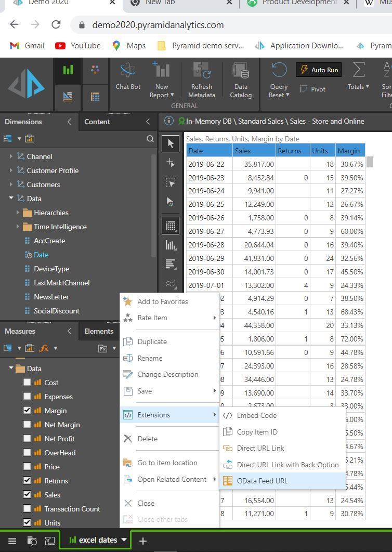Uncheck the Margin measure checkbox
The image size is (392, 552).
27,411
